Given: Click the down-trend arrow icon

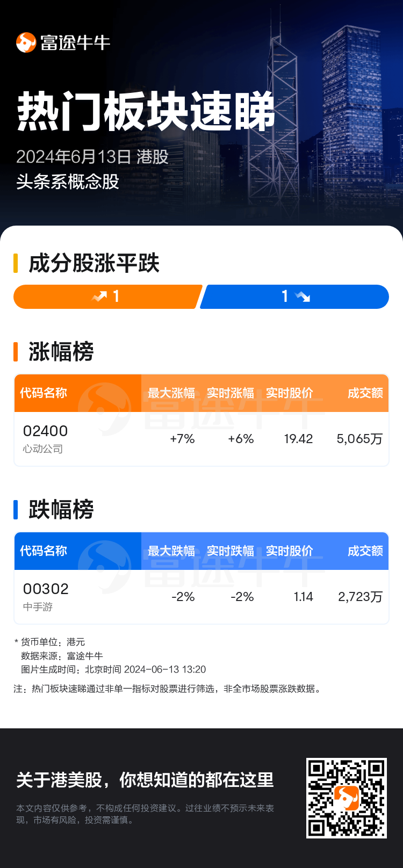Looking at the screenshot, I should click(x=303, y=296).
